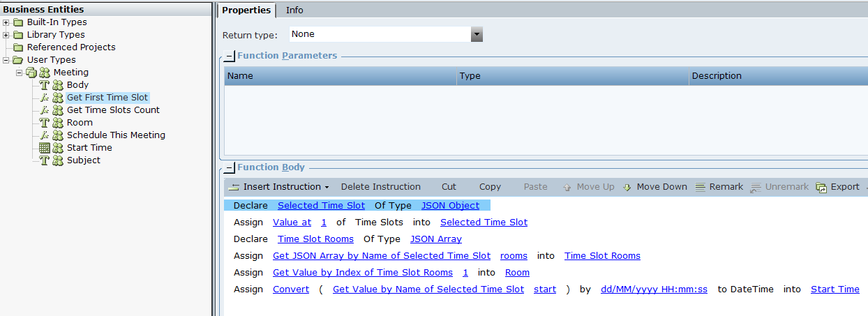The image size is (868, 316).
Task: Select the Start Time calendar field icon
Action: pos(44,148)
